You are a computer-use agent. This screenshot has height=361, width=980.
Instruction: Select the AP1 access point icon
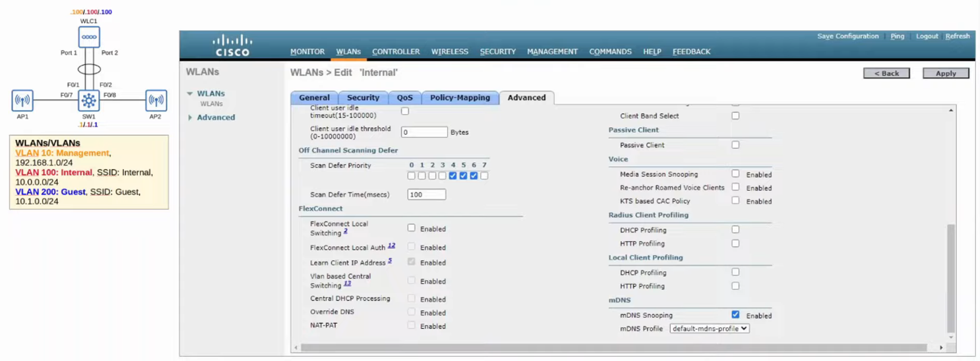(23, 100)
